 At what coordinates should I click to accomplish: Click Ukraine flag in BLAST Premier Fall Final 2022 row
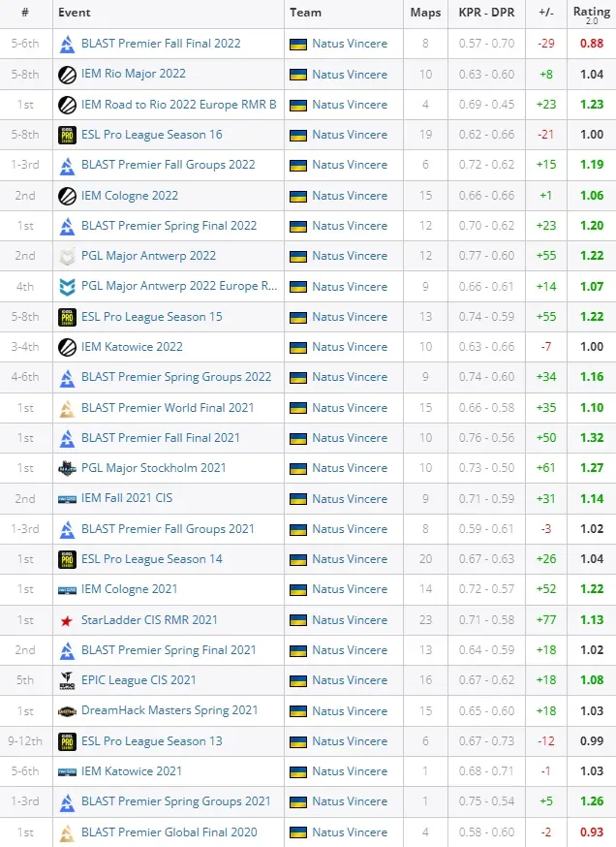[x=298, y=45]
